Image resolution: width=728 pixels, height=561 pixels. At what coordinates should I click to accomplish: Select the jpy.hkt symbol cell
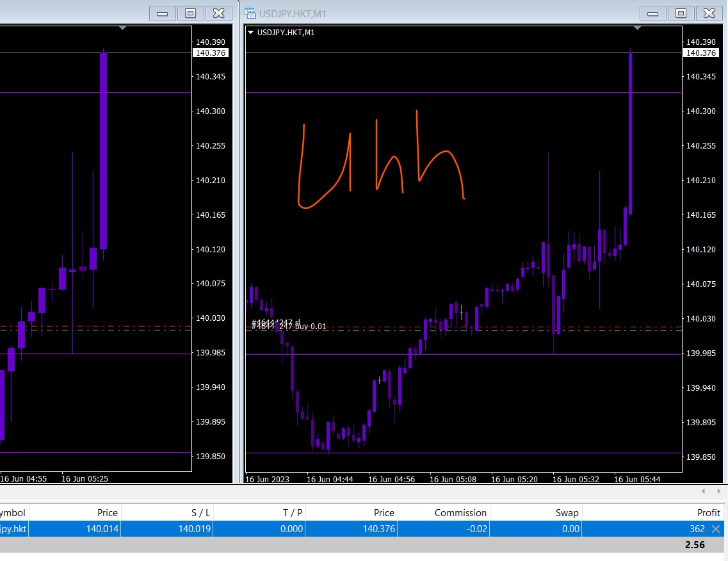coord(13,528)
